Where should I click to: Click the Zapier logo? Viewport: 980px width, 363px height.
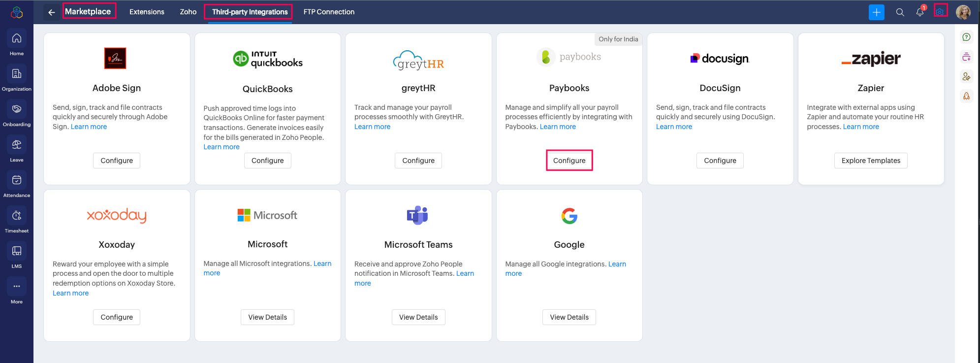(x=871, y=59)
